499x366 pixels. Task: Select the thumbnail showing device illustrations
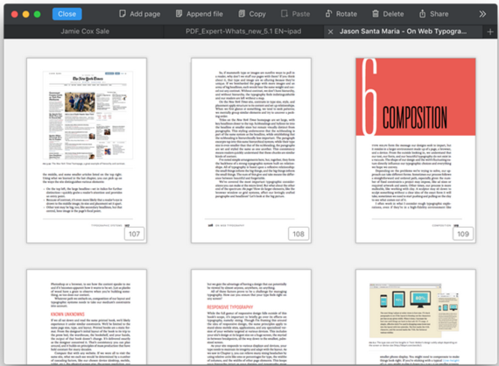[416, 317]
